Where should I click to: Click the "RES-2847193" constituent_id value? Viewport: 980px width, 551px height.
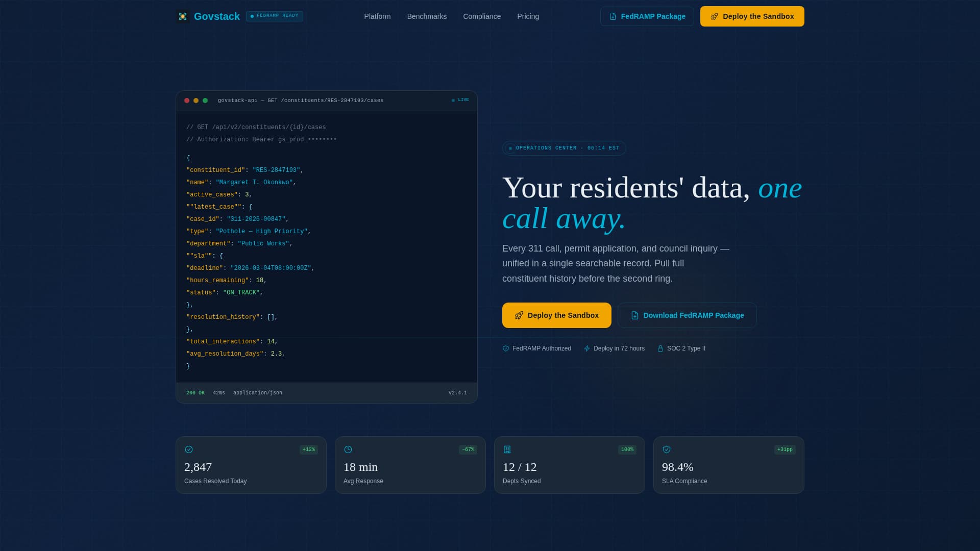[x=276, y=170]
